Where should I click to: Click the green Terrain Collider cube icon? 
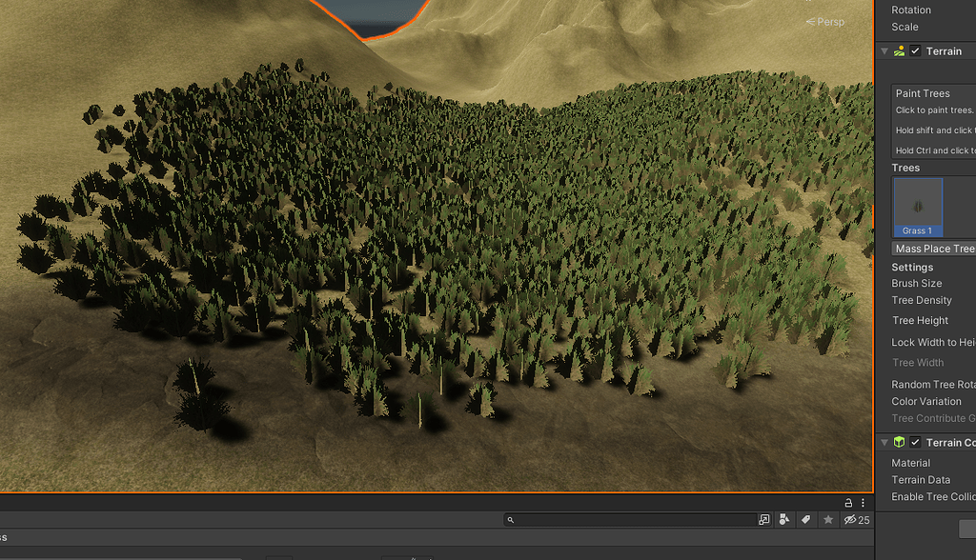pos(901,442)
